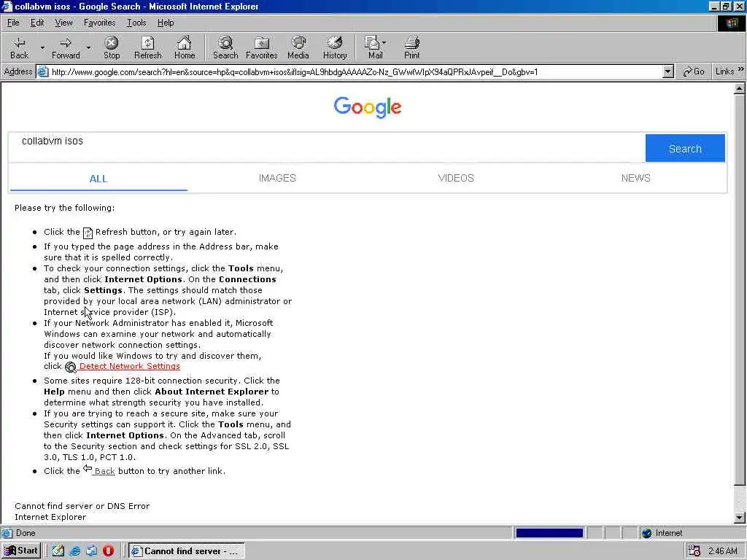The height and width of the screenshot is (560, 747).
Task: Click the inline Refresh icon in error text
Action: (88, 233)
